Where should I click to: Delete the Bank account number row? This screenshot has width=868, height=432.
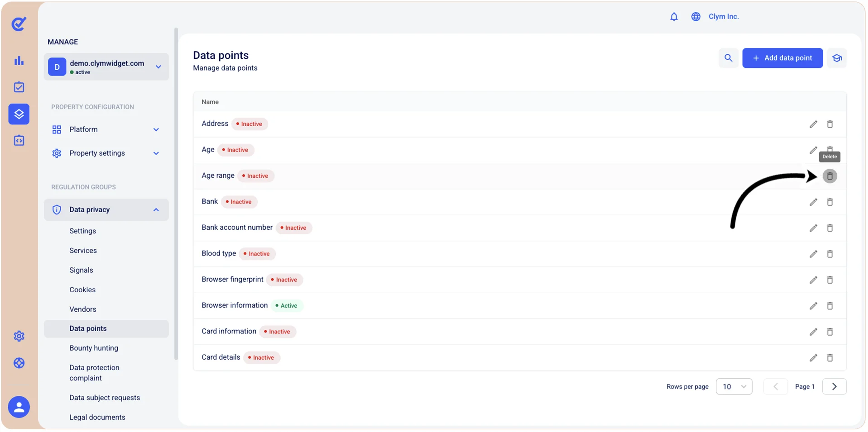(x=830, y=228)
